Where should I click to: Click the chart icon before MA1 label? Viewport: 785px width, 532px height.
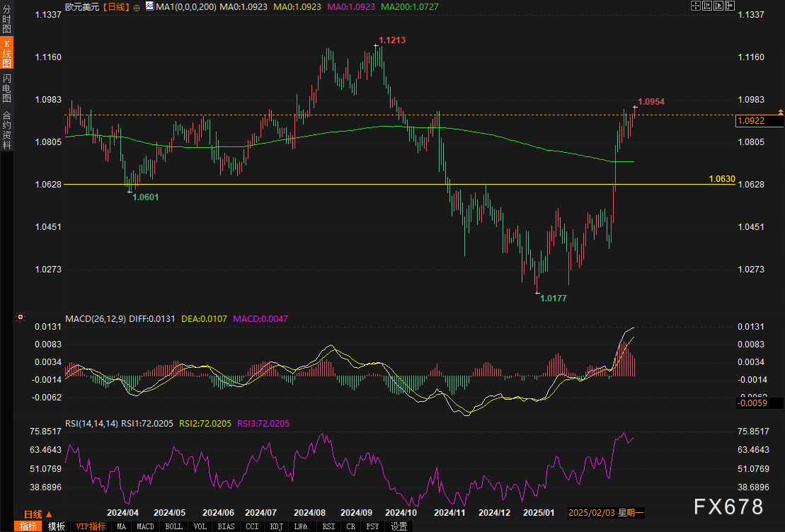click(149, 6)
